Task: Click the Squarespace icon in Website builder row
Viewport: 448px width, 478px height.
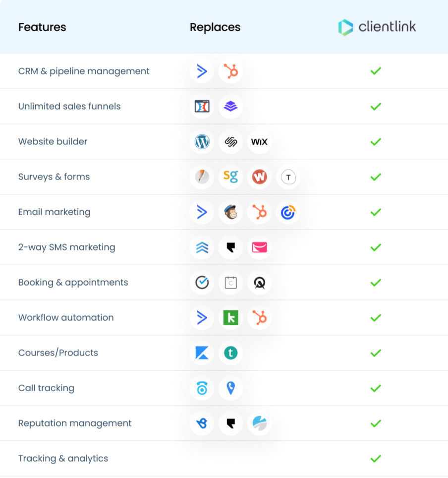Action: click(230, 142)
